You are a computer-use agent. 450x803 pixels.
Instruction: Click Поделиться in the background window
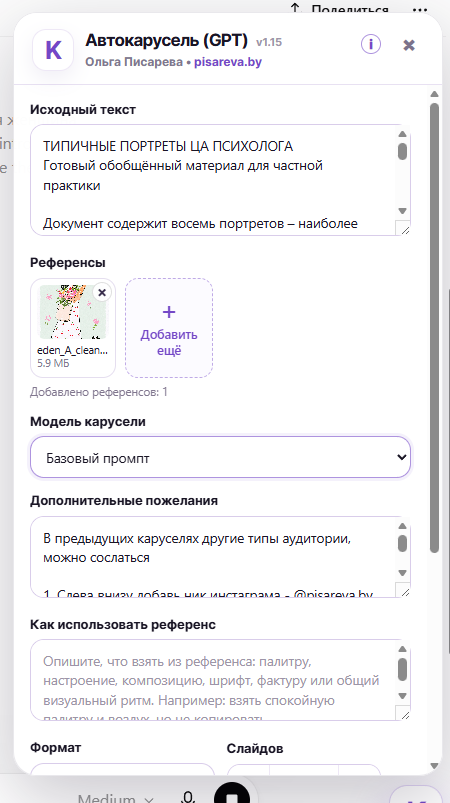pyautogui.click(x=342, y=9)
